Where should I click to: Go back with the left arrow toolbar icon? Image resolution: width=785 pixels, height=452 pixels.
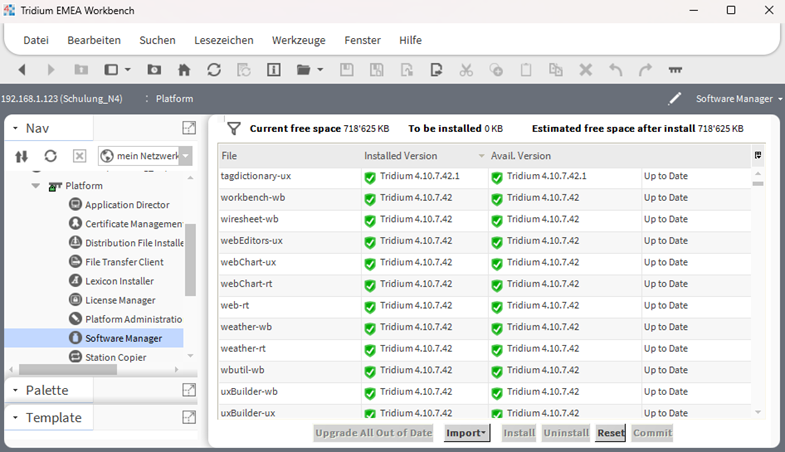[x=22, y=70]
